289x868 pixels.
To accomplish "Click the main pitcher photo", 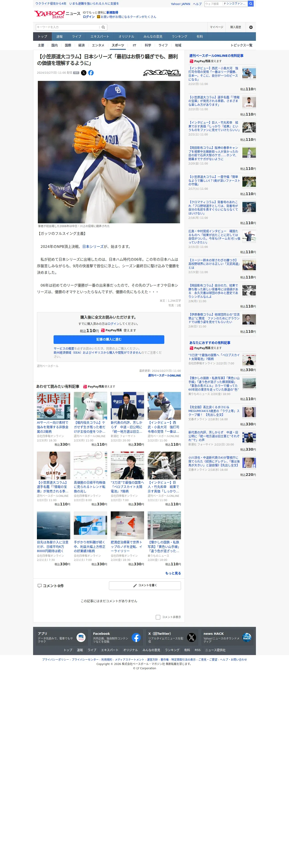I will coord(109,152).
